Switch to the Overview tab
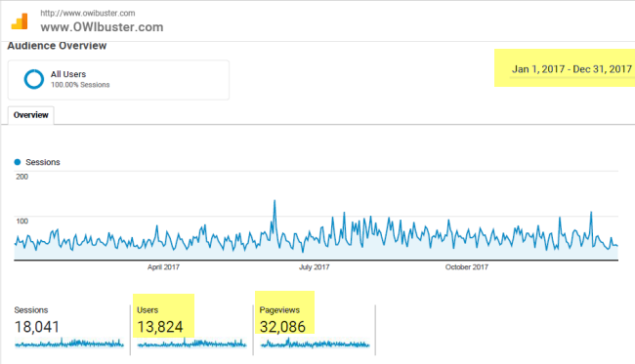635x364 pixels. click(x=31, y=115)
